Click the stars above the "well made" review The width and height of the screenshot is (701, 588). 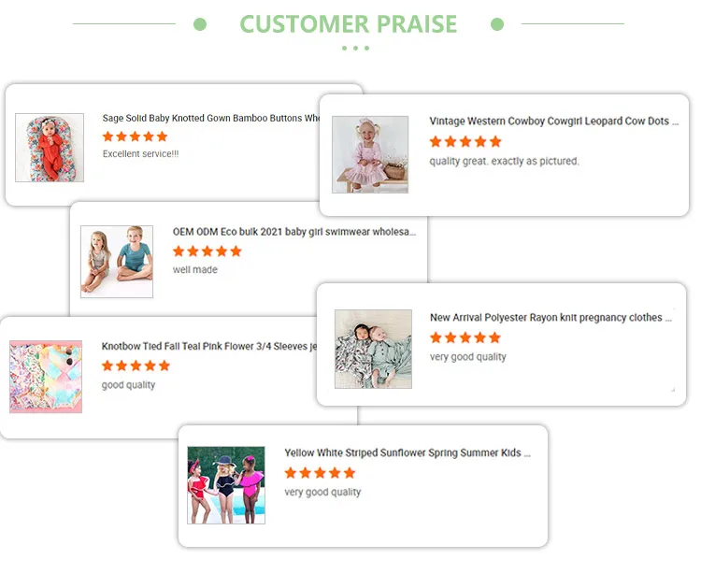point(207,251)
